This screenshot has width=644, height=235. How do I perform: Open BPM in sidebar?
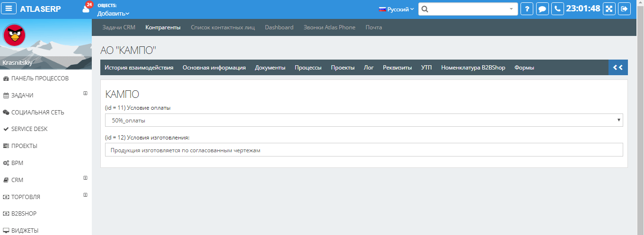point(13,163)
